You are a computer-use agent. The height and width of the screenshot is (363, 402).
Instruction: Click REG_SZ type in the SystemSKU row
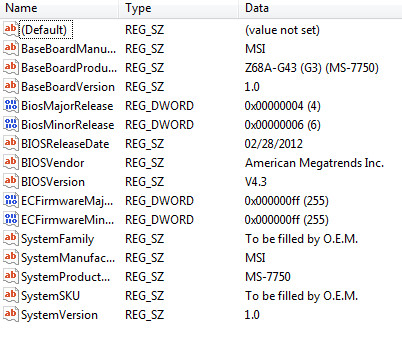point(145,296)
